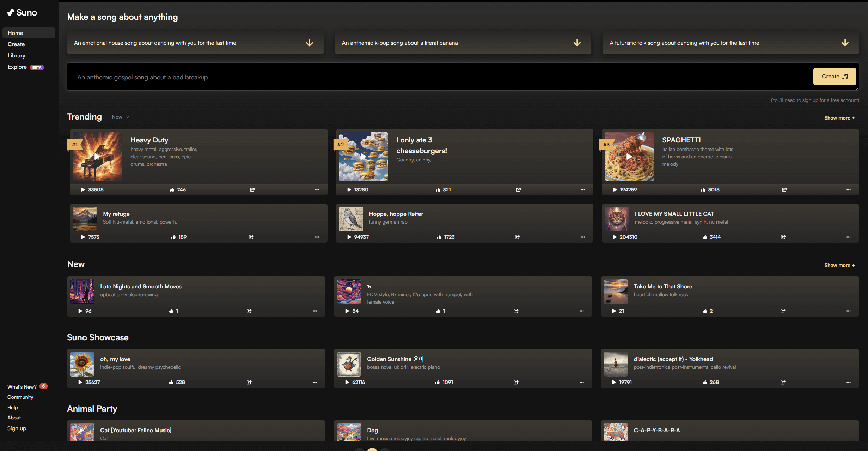Click the more options icon on Take Me to That Shore
This screenshot has width=868, height=451.
pos(849,311)
